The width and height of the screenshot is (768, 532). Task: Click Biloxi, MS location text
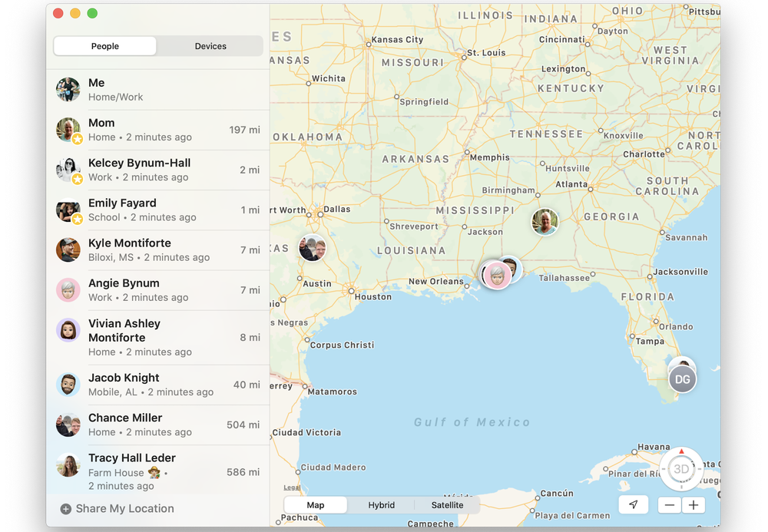point(111,257)
